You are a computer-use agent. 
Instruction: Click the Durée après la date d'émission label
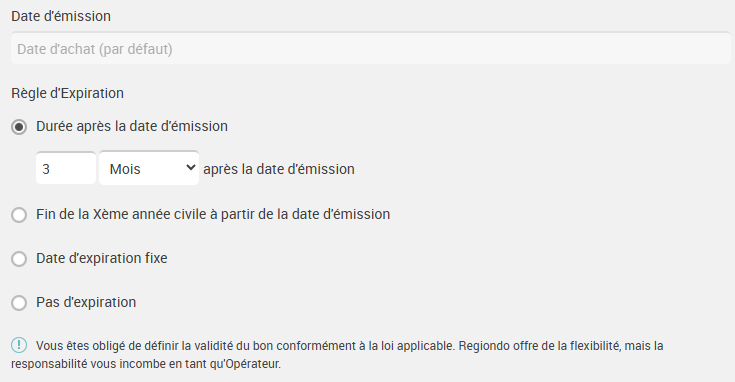pos(132,126)
